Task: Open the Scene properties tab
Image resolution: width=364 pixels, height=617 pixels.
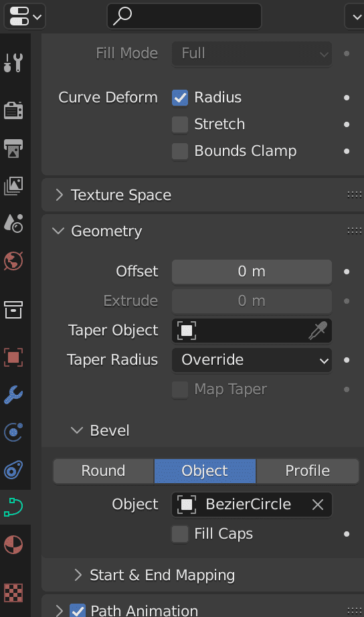Action: click(x=13, y=223)
